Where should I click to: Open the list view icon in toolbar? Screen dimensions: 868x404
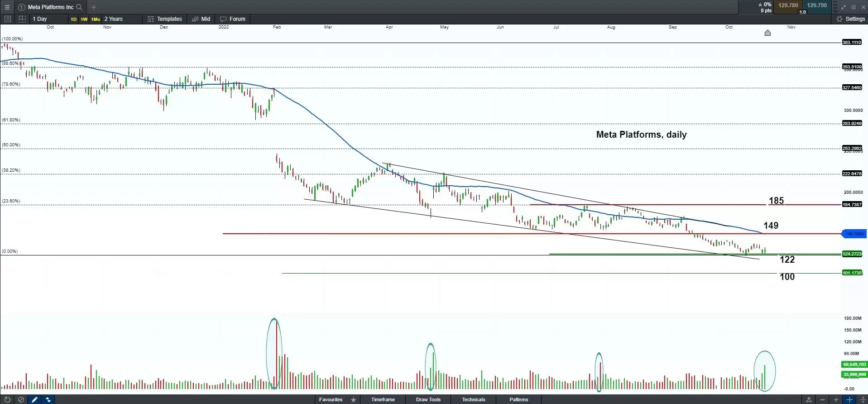coord(7,19)
